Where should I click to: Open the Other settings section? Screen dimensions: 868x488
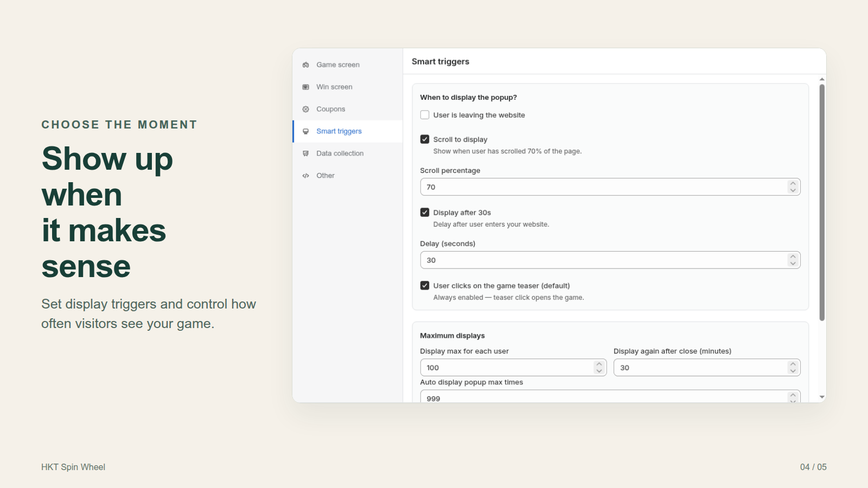348,176
